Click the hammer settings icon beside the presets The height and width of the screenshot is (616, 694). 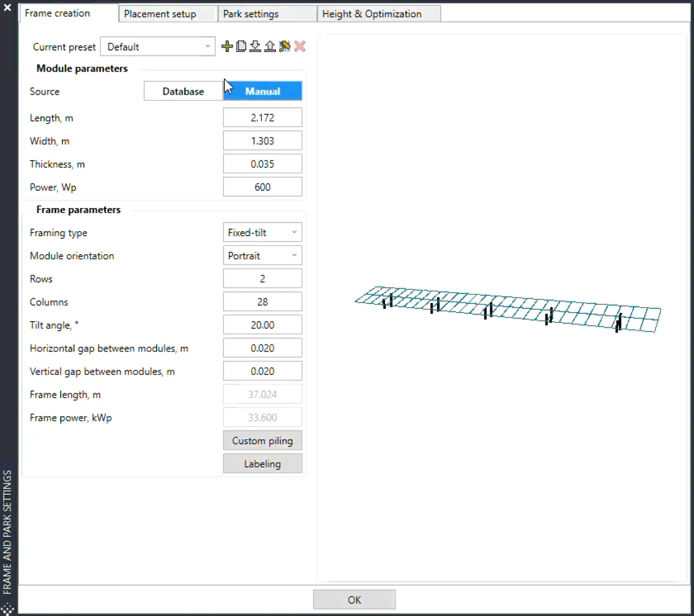click(x=285, y=47)
